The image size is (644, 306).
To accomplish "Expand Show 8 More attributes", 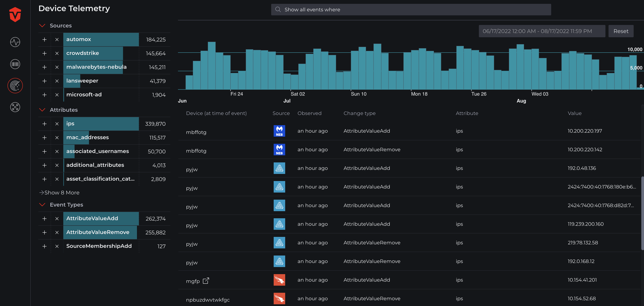I will tap(59, 193).
